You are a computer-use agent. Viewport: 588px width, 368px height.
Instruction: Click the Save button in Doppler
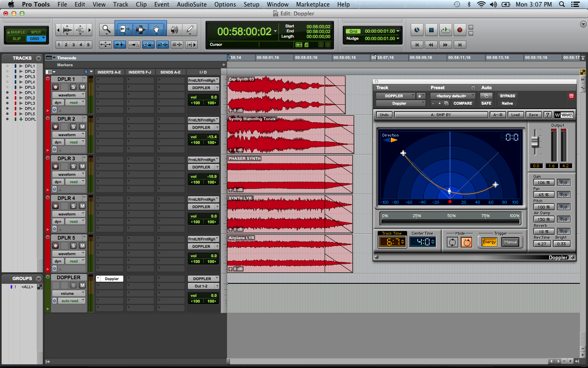click(533, 115)
